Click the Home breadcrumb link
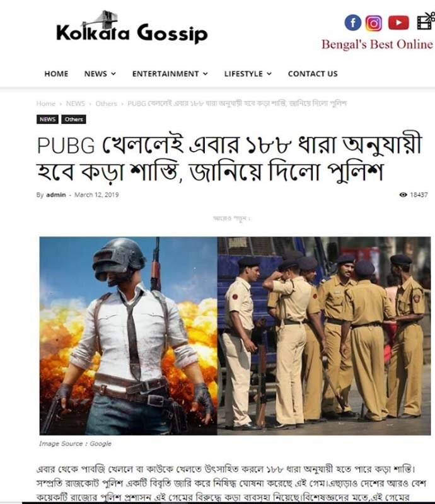Viewport: 435px width, 504px height. (45, 103)
